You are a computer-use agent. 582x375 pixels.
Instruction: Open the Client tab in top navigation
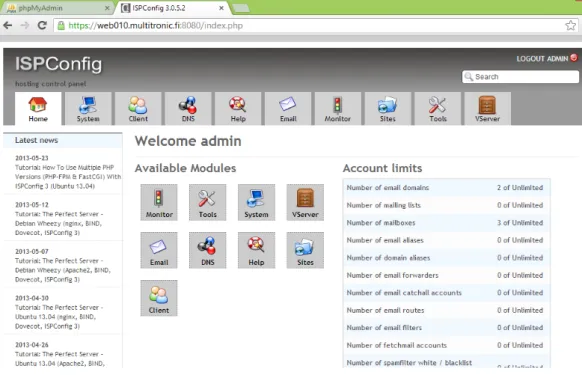point(138,108)
